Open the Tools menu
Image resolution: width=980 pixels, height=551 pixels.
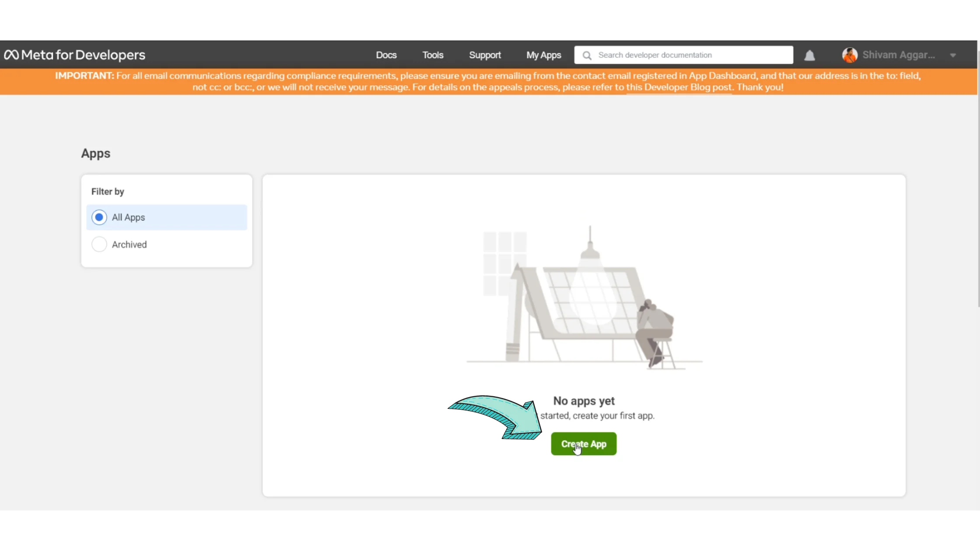pyautogui.click(x=433, y=55)
